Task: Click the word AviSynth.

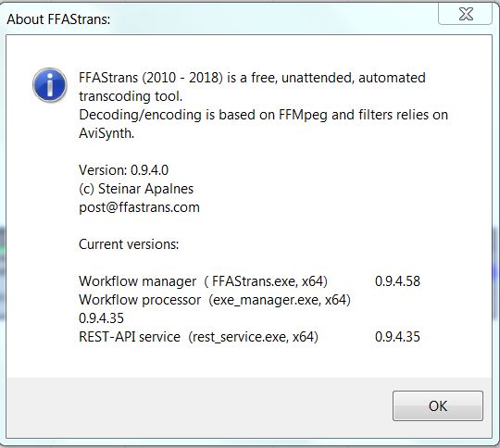Action: pyautogui.click(x=106, y=133)
